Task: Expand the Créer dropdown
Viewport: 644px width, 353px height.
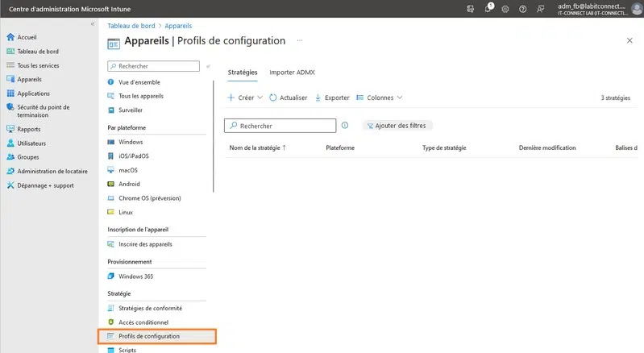Action: tap(245, 98)
